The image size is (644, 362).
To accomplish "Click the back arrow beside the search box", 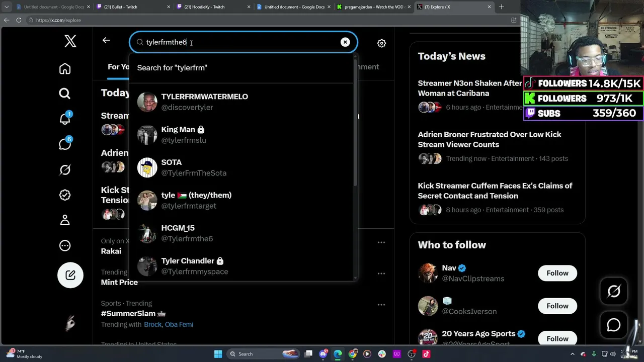I will 106,40.
